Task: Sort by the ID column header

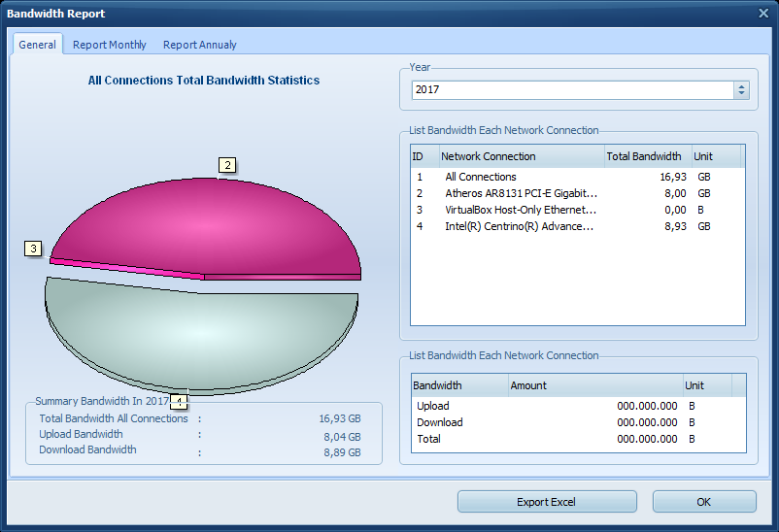Action: 424,156
